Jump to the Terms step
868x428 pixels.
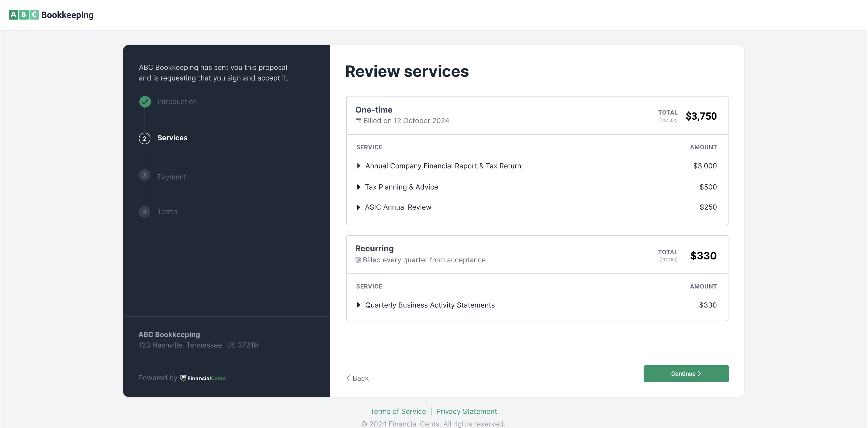(167, 212)
